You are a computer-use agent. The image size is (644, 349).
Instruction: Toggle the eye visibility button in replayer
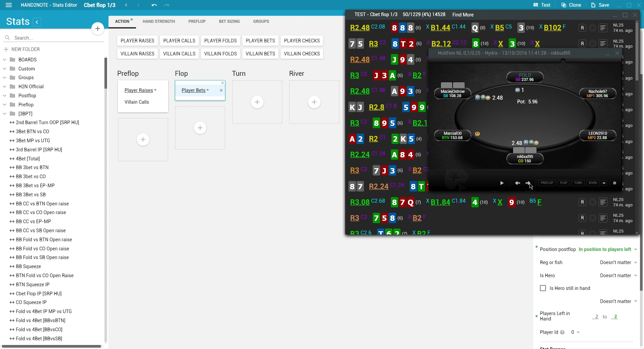tap(604, 183)
